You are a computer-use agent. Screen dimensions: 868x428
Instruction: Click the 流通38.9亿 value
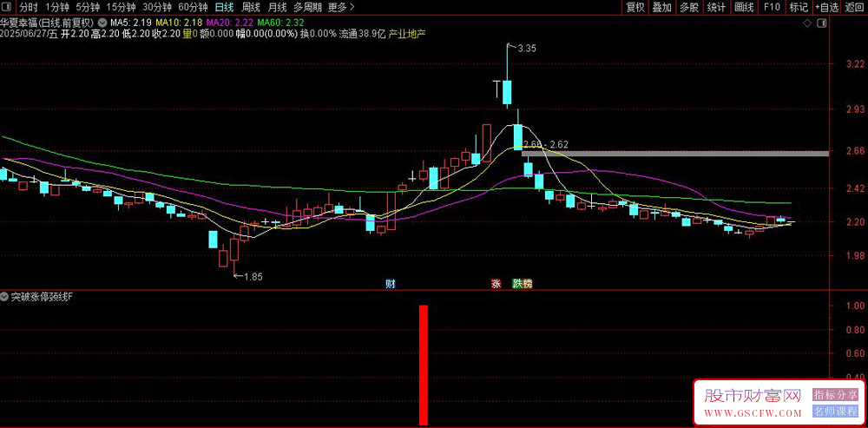(362, 34)
